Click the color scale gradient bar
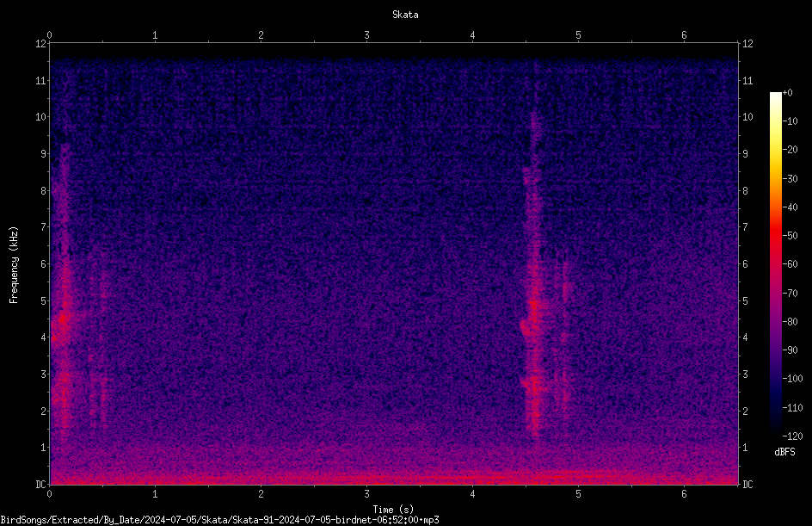This screenshot has width=812, height=526. (775, 263)
